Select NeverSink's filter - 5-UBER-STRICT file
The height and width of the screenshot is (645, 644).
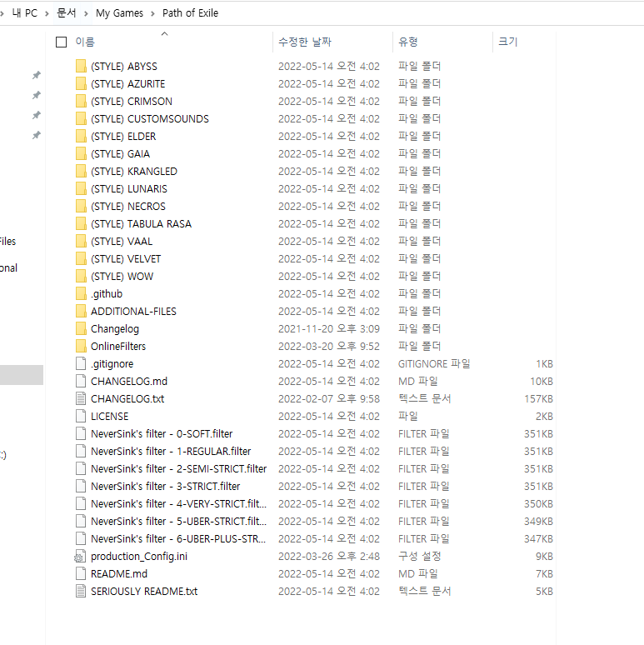(178, 521)
